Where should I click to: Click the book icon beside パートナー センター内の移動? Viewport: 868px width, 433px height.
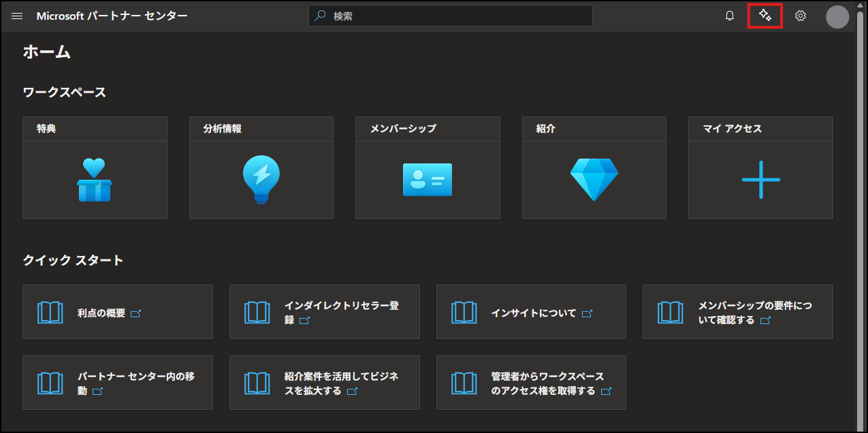click(50, 383)
